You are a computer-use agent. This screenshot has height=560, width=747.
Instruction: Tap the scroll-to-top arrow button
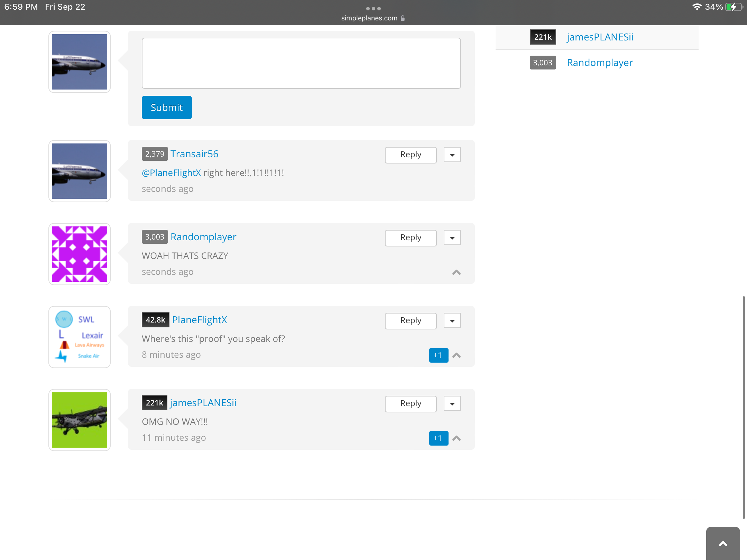click(723, 544)
